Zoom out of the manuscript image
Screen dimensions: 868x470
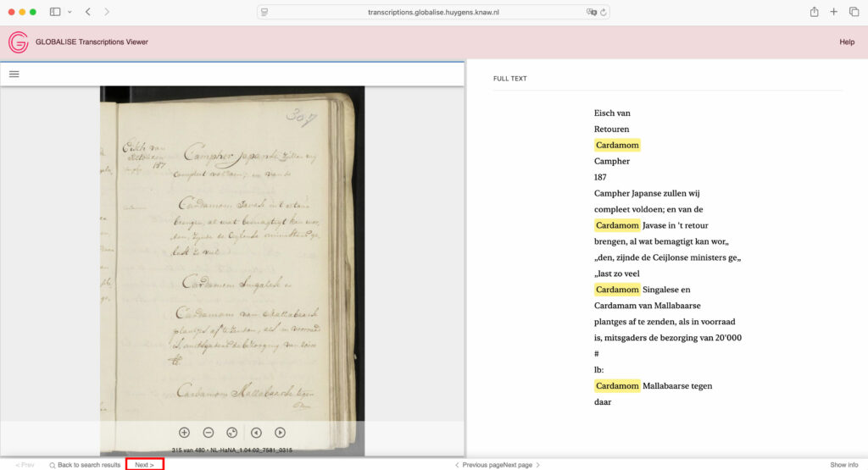[x=209, y=433]
